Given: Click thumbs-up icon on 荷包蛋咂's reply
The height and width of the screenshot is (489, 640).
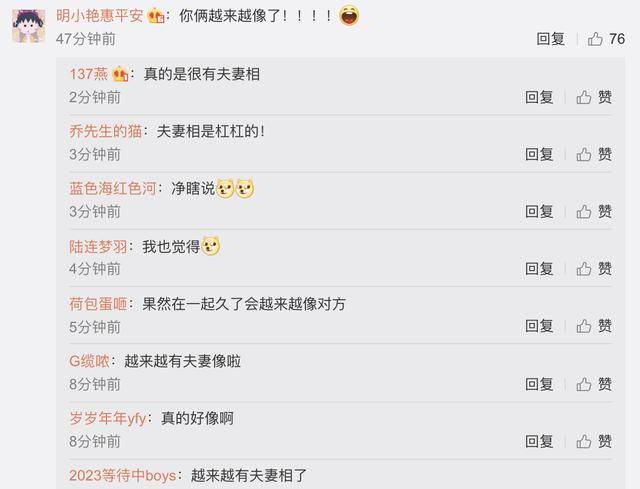Looking at the screenshot, I should (x=584, y=326).
